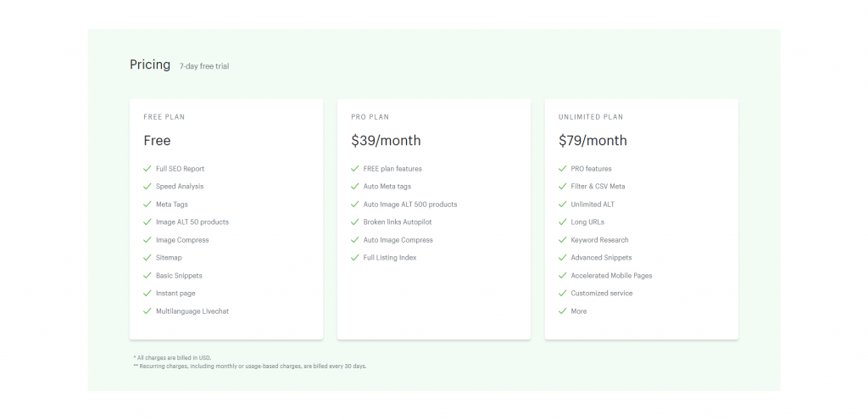Viewport: 868px width, 420px height.
Task: Click the checkmark beside Full SEO Report
Action: tap(147, 169)
